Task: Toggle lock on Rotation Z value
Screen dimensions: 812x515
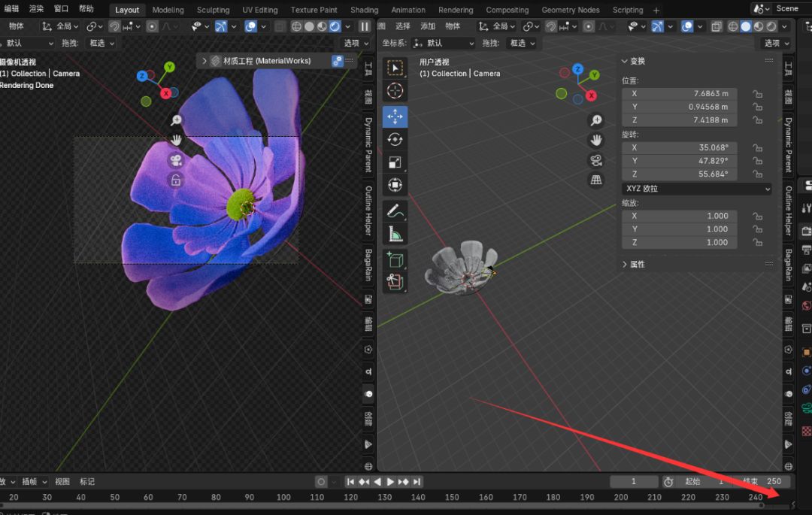Action: pyautogui.click(x=757, y=174)
